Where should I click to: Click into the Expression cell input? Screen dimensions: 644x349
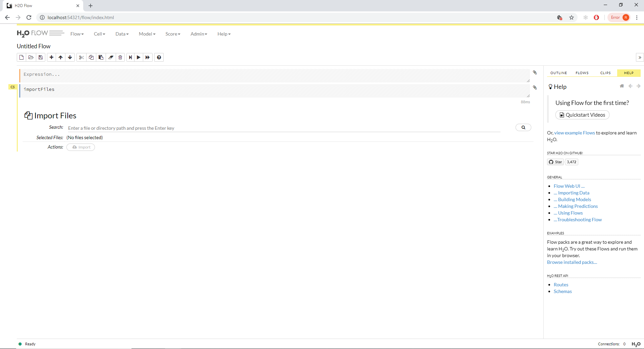pos(275,75)
